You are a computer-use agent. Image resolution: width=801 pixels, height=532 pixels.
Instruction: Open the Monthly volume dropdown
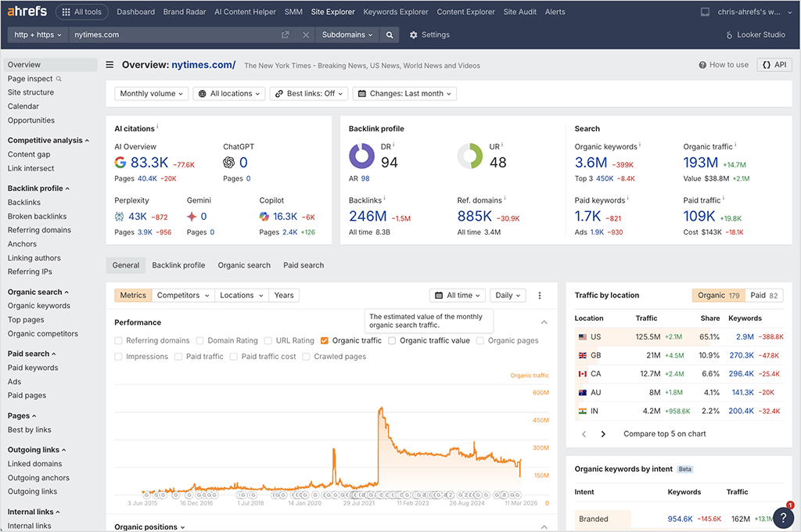150,94
